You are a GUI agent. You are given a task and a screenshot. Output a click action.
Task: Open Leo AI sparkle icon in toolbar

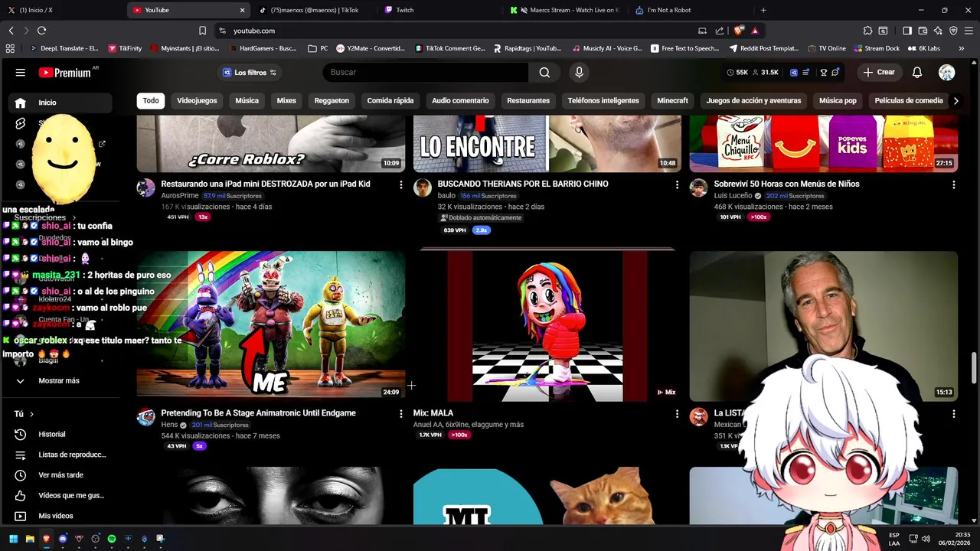tap(938, 31)
